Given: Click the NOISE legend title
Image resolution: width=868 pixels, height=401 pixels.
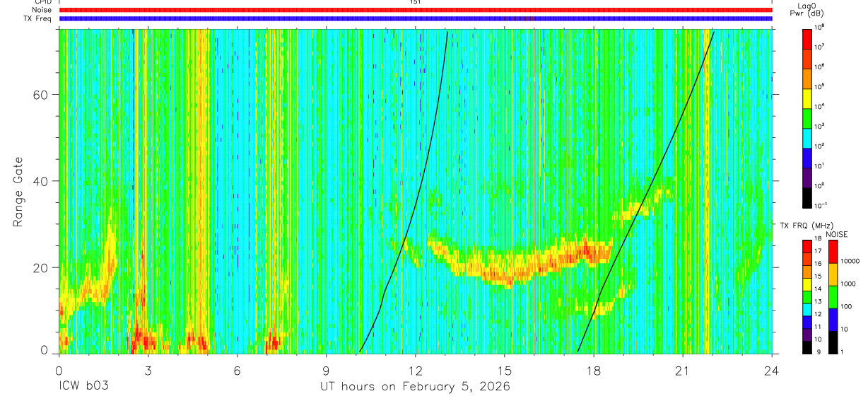Looking at the screenshot, I should tap(837, 234).
